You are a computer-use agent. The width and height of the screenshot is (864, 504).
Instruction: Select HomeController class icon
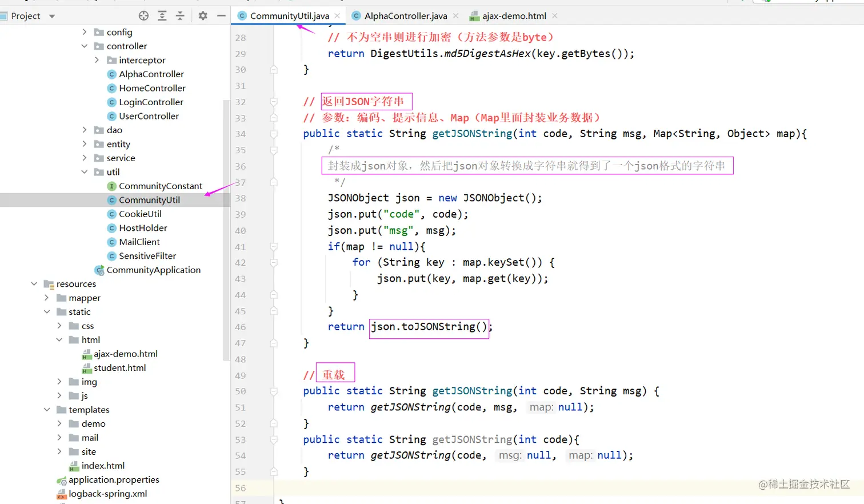click(112, 88)
